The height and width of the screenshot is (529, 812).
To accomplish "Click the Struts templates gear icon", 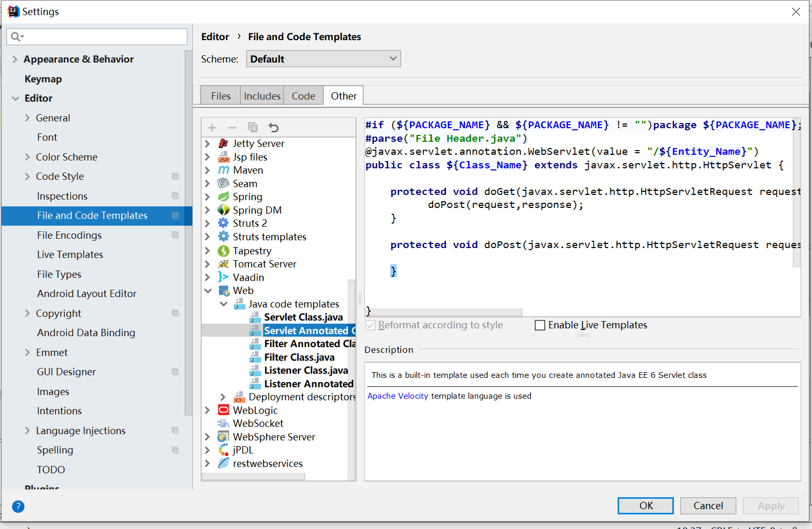I will tap(224, 237).
